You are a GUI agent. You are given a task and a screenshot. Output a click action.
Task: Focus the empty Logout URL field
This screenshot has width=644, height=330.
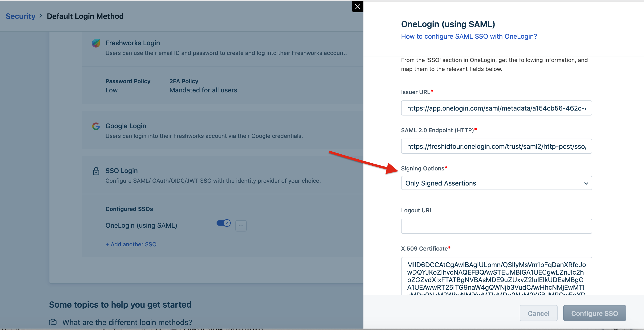pos(496,226)
